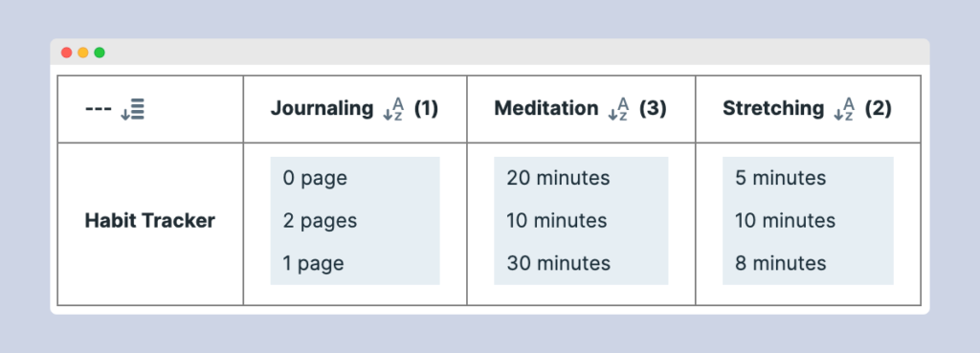Click the '2 pages' journaling entry
The width and height of the screenshot is (980, 353).
click(x=320, y=221)
